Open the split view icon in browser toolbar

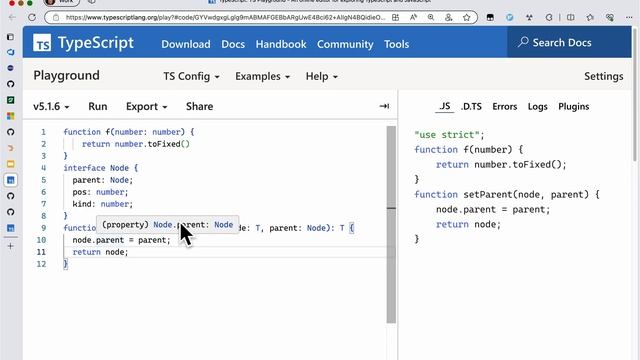click(571, 17)
